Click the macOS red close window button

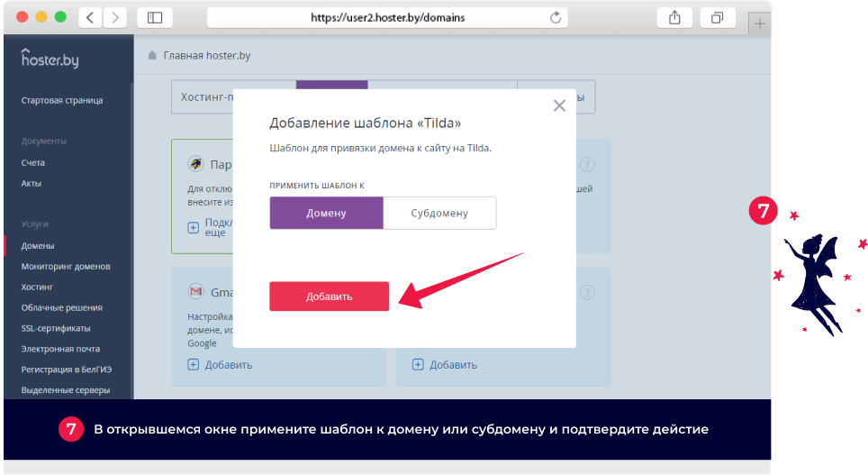[23, 16]
